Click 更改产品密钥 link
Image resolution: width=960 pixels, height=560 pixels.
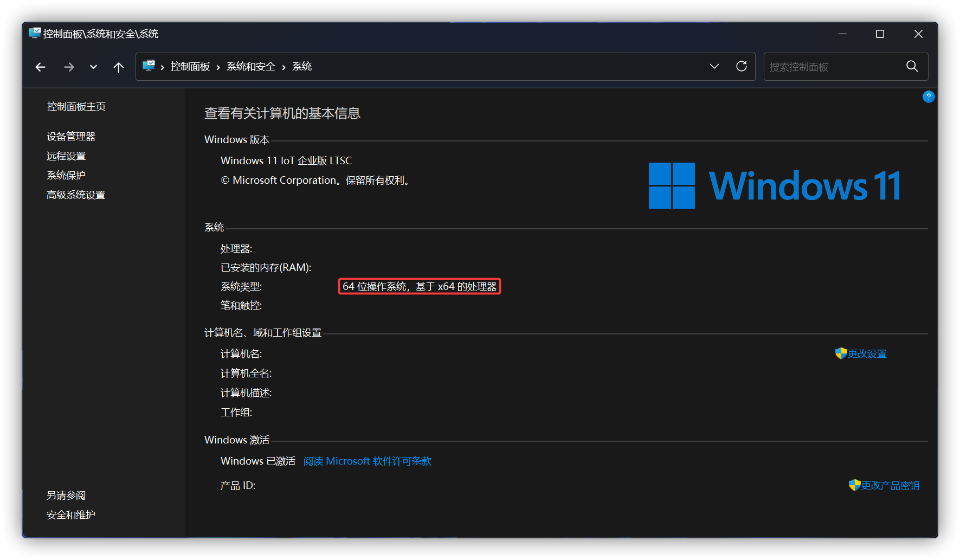click(891, 486)
